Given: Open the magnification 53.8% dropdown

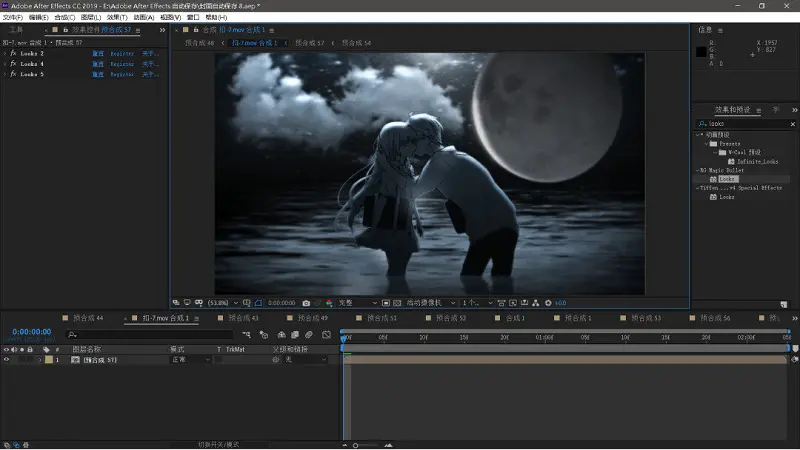Looking at the screenshot, I should pos(223,303).
